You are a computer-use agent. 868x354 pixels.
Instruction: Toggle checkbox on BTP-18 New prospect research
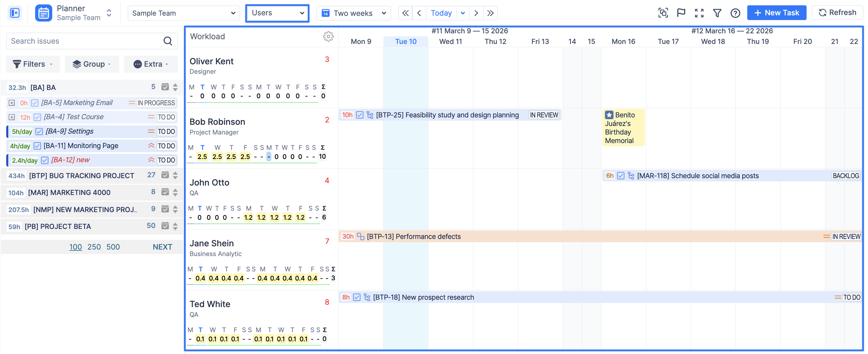[x=357, y=297]
